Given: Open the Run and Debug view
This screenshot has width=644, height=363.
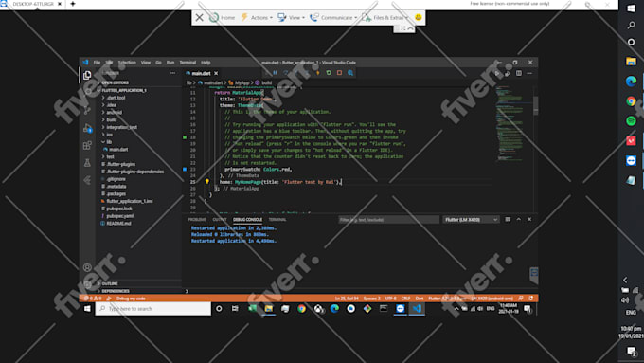Looking at the screenshot, I should click(x=87, y=128).
